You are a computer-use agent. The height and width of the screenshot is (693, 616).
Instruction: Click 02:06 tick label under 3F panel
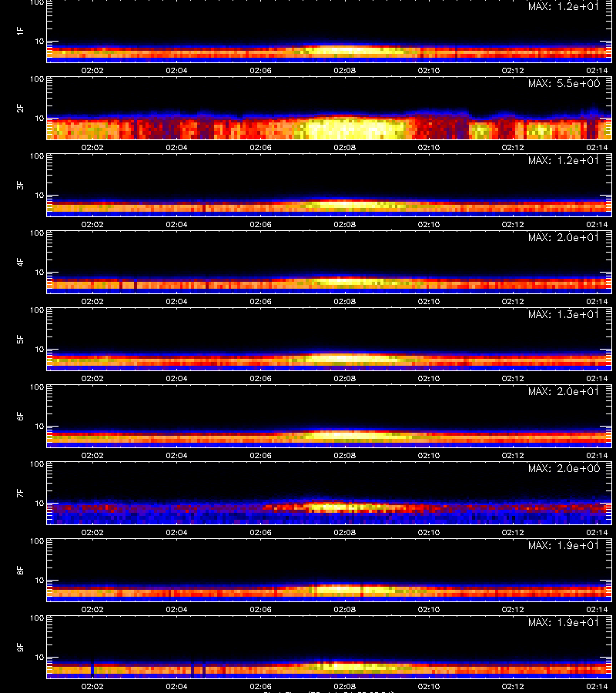261,225
